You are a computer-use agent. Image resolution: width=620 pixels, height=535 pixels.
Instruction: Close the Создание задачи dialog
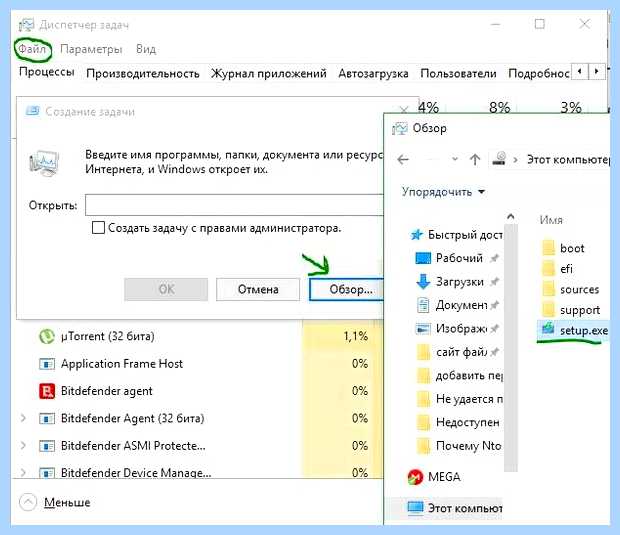tap(404, 109)
